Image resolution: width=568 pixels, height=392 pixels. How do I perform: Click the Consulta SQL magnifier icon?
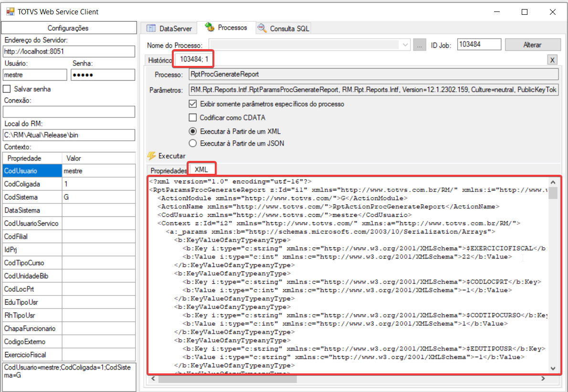tap(262, 28)
